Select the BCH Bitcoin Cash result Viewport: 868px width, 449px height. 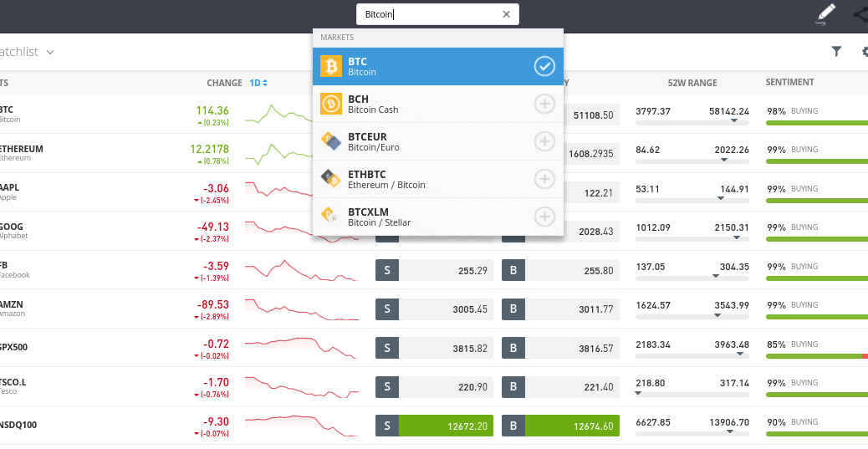click(x=438, y=104)
